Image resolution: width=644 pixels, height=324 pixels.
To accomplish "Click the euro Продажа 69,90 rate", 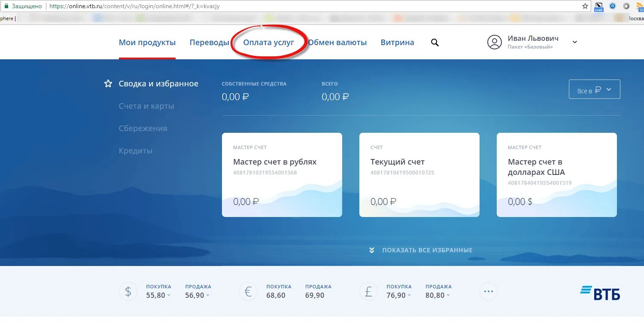I will tap(315, 296).
